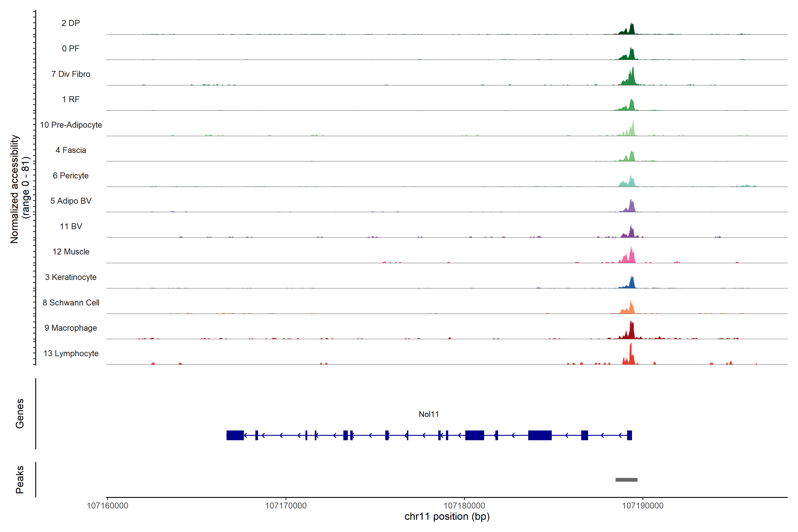Image resolution: width=798 pixels, height=532 pixels.
Task: Click the 2 DP track label
Action: click(x=70, y=23)
